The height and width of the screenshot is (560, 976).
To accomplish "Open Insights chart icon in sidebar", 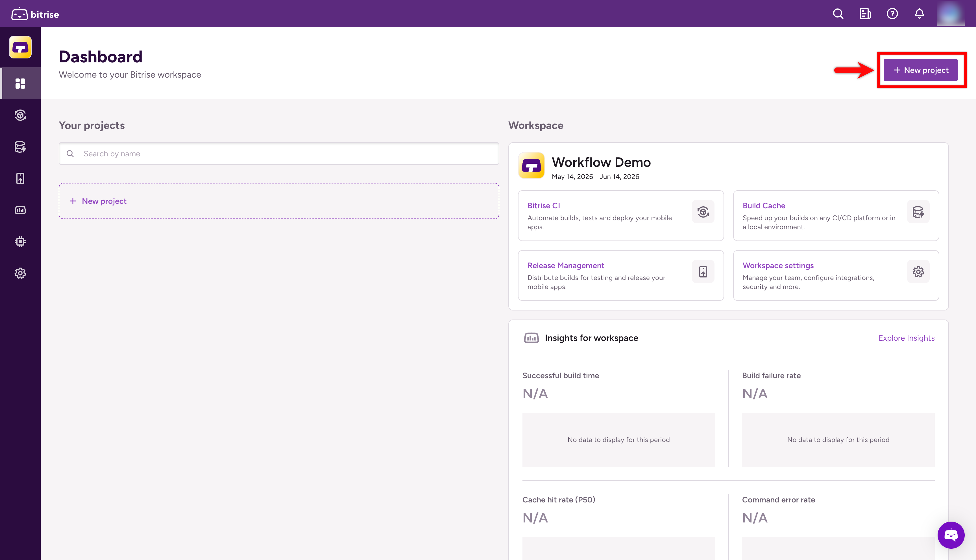I will tap(20, 210).
